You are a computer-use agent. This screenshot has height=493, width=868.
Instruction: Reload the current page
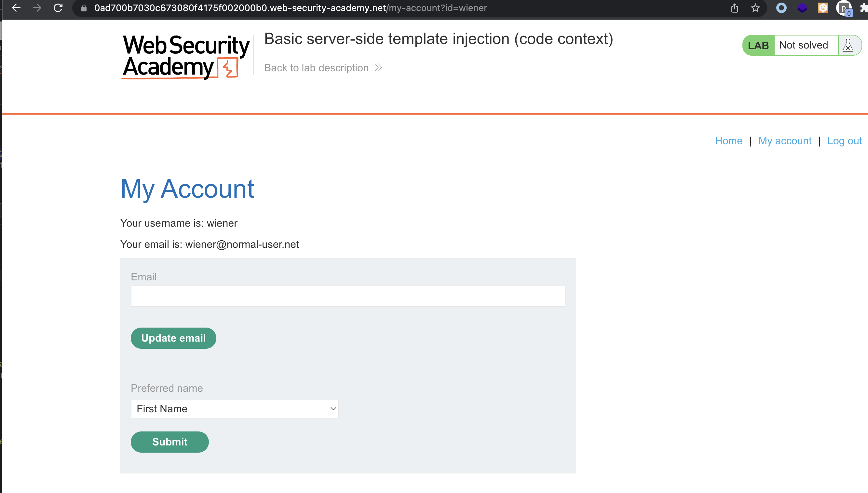click(58, 8)
